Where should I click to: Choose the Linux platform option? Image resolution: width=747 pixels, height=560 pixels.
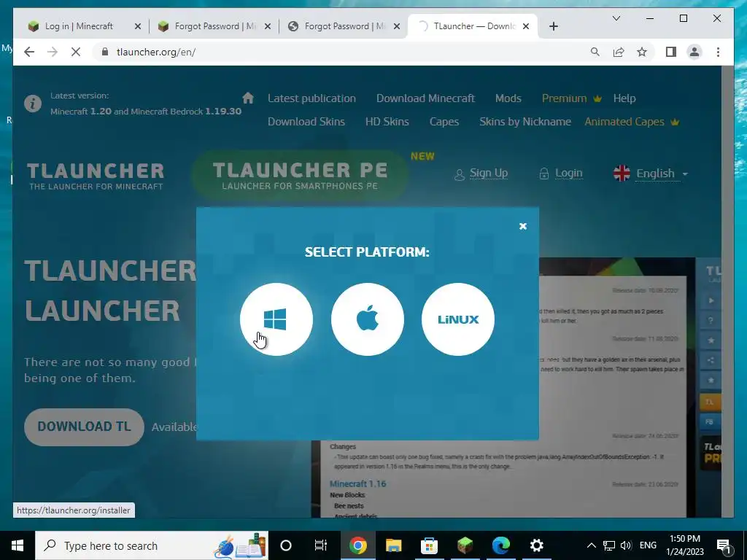tap(458, 319)
